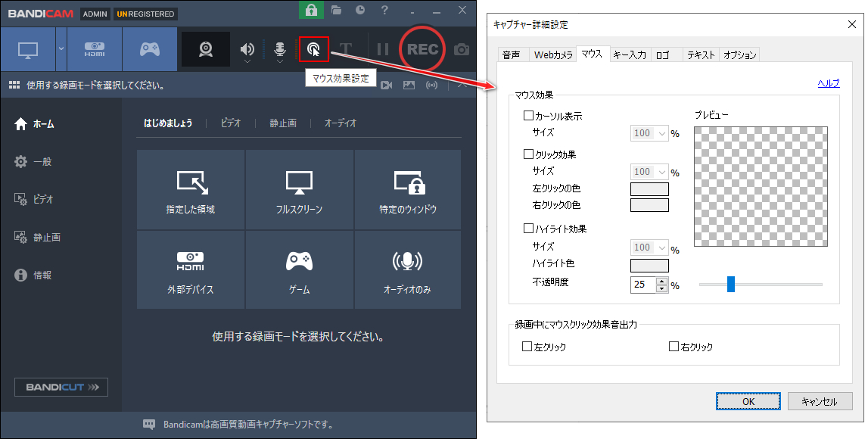Enable ハイライト効果 checkbox
This screenshot has width=868, height=439.
point(528,228)
